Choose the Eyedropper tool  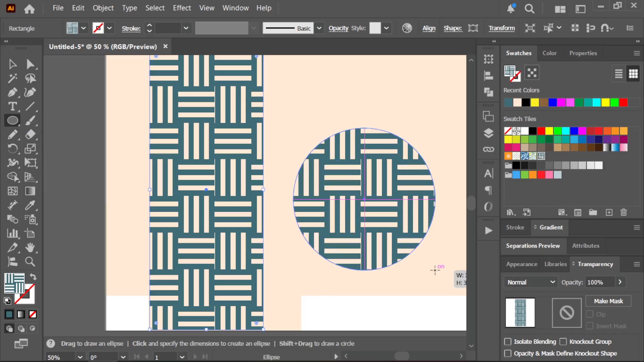pos(30,205)
